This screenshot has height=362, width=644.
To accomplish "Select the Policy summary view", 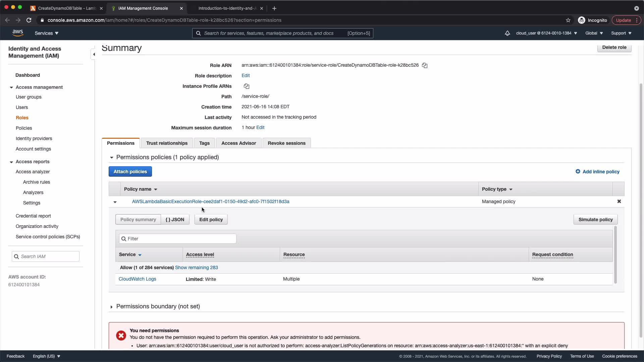I will pyautogui.click(x=138, y=220).
